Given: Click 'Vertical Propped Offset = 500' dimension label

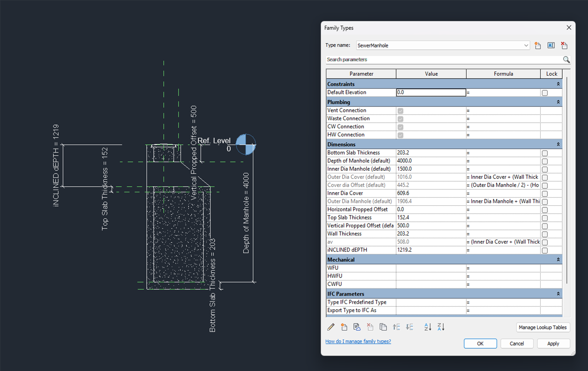Looking at the screenshot, I should 193,153.
